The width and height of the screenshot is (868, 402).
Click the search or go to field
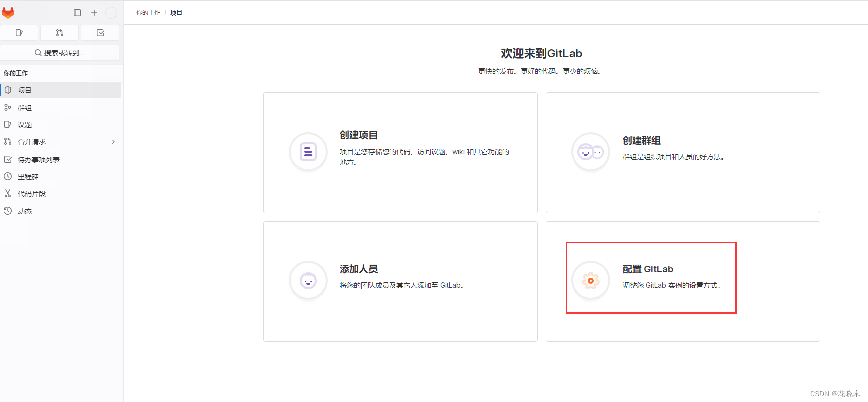60,53
